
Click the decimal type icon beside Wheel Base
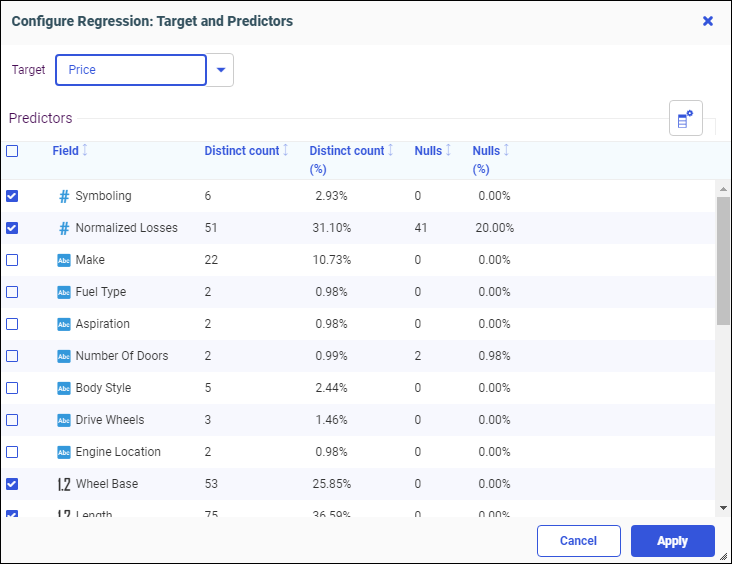(64, 484)
